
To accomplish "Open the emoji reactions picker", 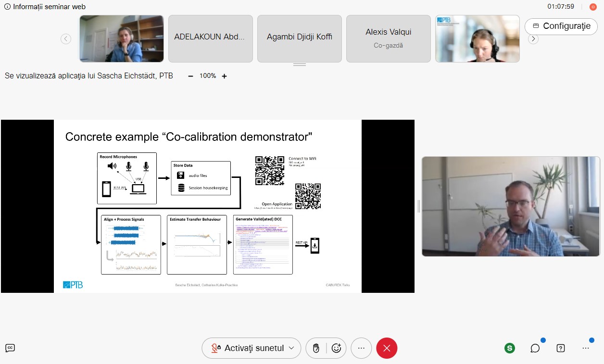I will 336,348.
